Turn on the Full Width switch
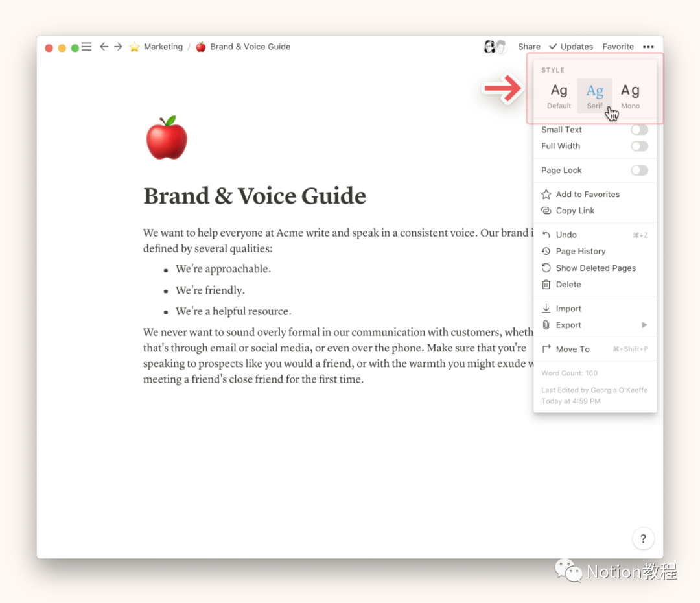 point(639,147)
